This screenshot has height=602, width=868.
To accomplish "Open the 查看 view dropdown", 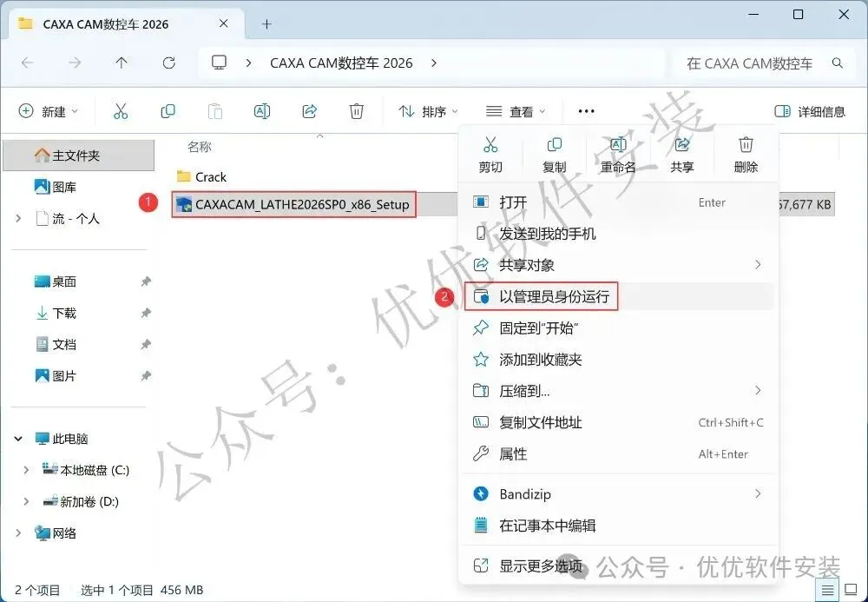I will 516,111.
